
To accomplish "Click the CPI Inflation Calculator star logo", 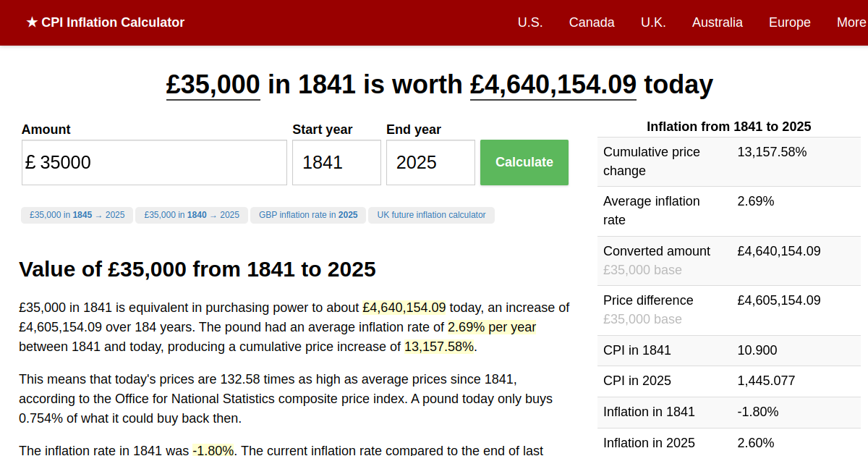I will tap(105, 22).
